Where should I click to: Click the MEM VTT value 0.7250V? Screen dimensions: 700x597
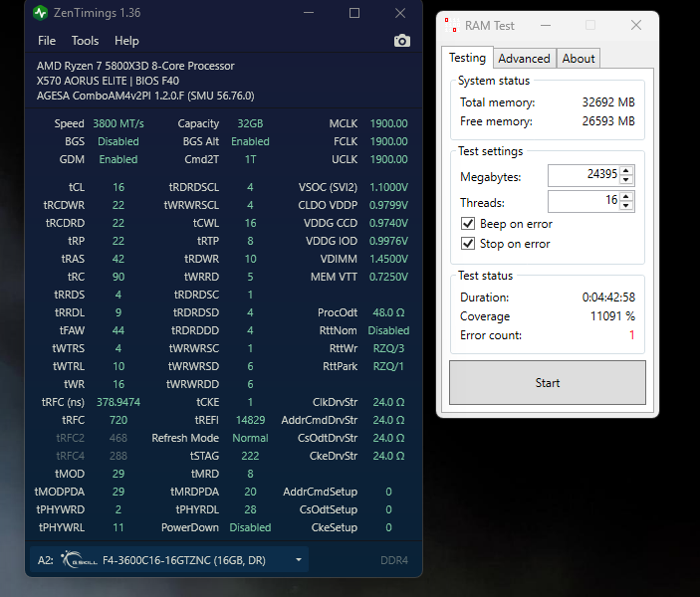coord(388,277)
